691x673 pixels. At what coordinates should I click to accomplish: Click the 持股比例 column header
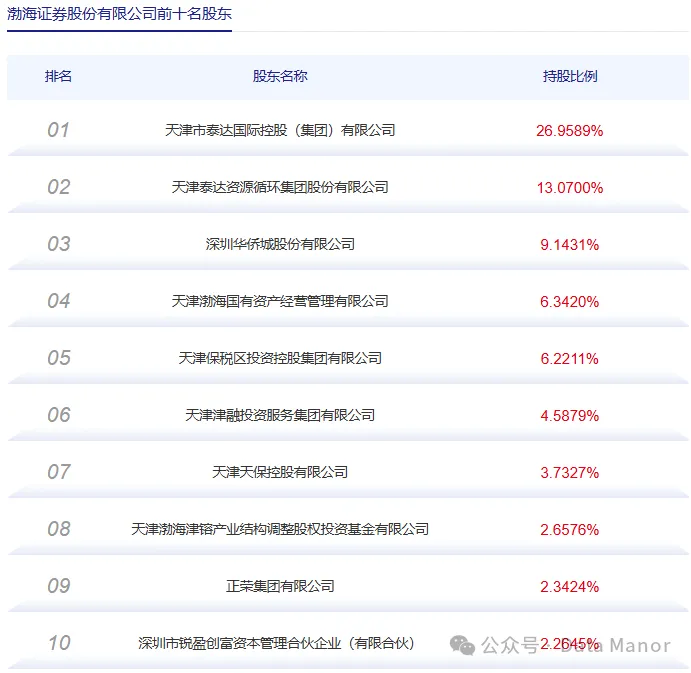[x=570, y=76]
